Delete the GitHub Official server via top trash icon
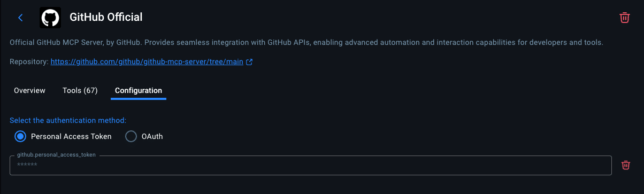Image resolution: width=644 pixels, height=194 pixels. [x=624, y=18]
